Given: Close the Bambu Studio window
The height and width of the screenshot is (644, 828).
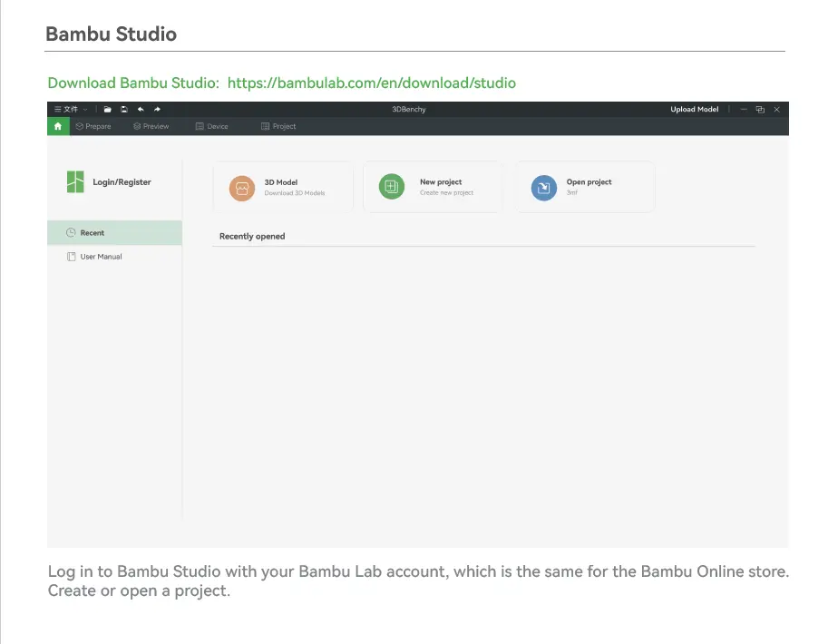Looking at the screenshot, I should [777, 110].
